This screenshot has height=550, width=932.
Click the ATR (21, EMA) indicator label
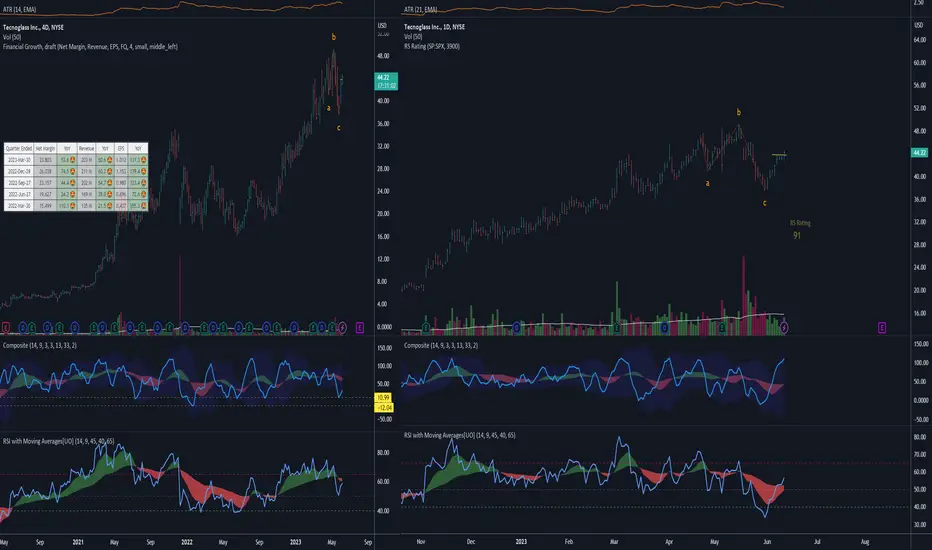[420, 10]
